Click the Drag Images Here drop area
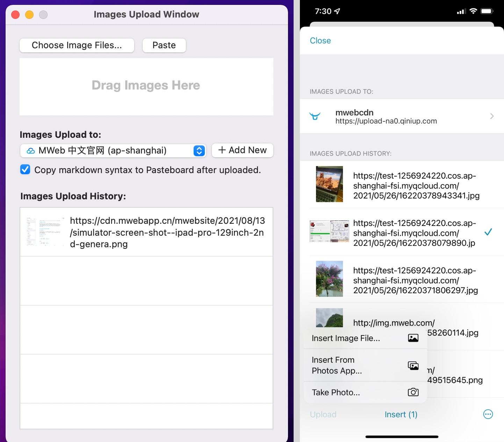504x442 pixels. pyautogui.click(x=146, y=87)
